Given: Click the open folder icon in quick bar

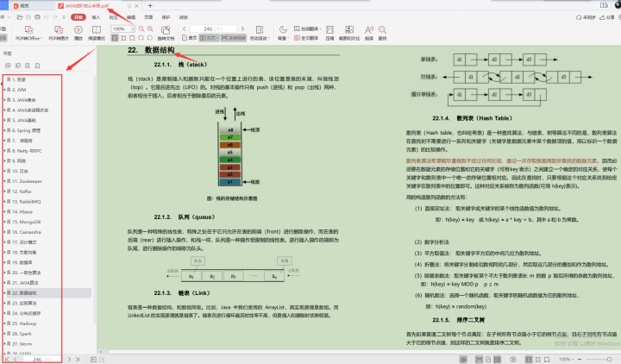Looking at the screenshot, I should [20, 17].
